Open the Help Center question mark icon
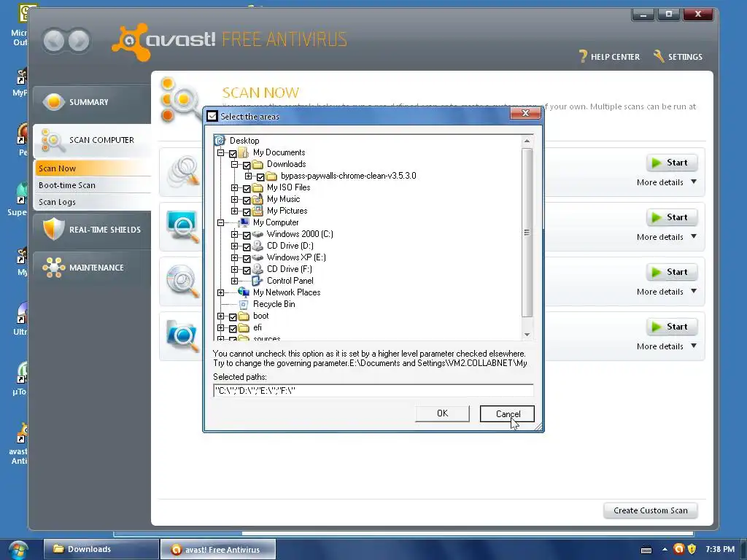Viewport: 747px width, 560px height. pyautogui.click(x=583, y=56)
